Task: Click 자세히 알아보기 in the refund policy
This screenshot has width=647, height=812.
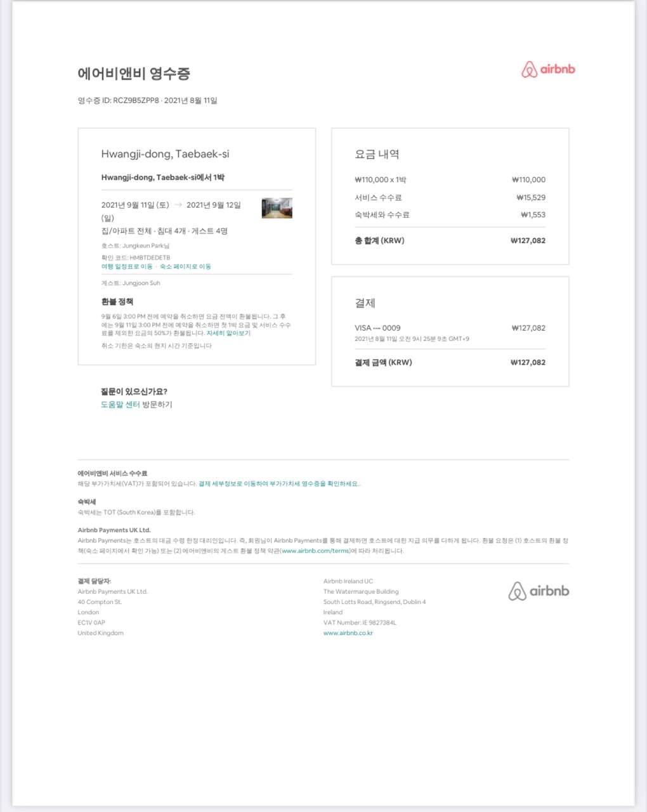Action: (x=228, y=333)
